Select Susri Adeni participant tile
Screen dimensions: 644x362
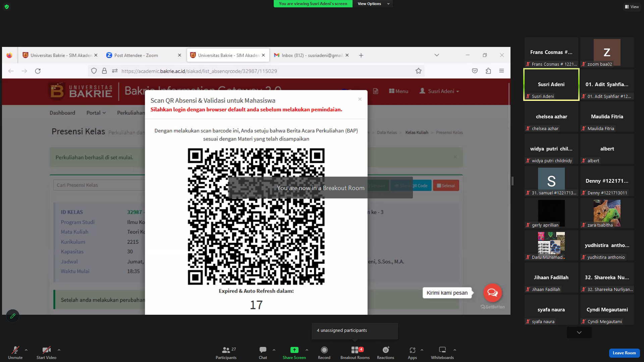tap(551, 84)
